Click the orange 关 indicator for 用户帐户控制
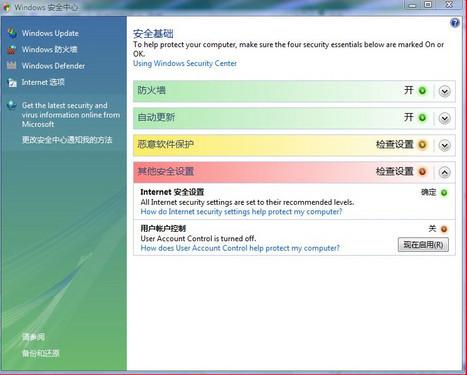The height and width of the screenshot is (375, 467). [444, 229]
